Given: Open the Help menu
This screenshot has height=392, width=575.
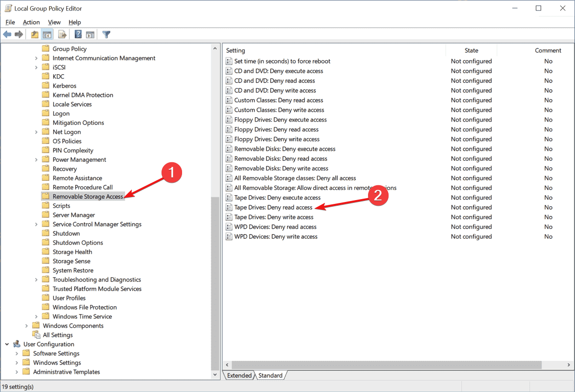Looking at the screenshot, I should click(75, 22).
